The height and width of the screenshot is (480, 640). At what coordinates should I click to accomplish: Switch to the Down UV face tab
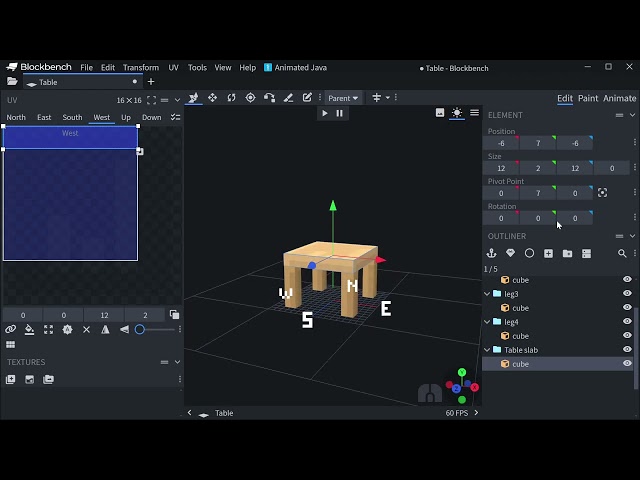click(x=151, y=118)
